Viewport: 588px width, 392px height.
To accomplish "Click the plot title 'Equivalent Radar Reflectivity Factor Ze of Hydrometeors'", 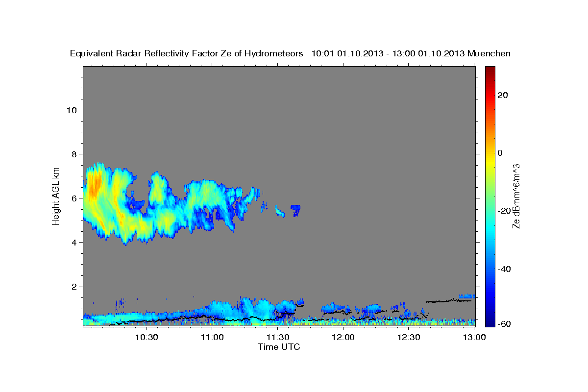I will [x=187, y=54].
